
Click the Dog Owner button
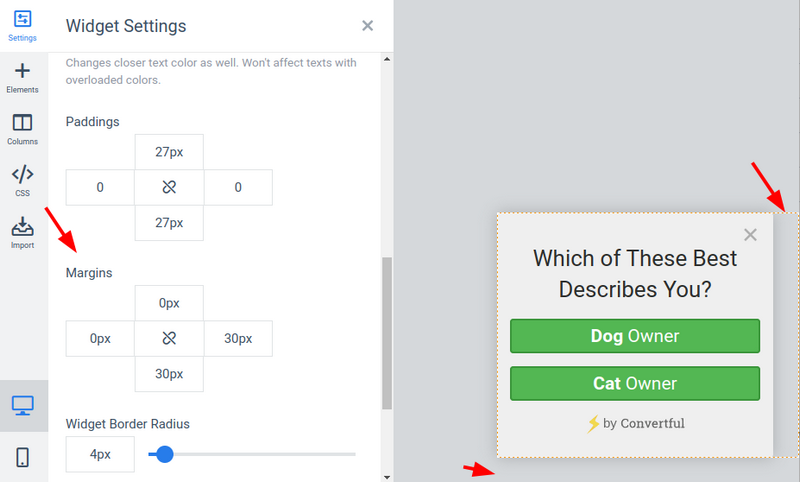point(635,336)
